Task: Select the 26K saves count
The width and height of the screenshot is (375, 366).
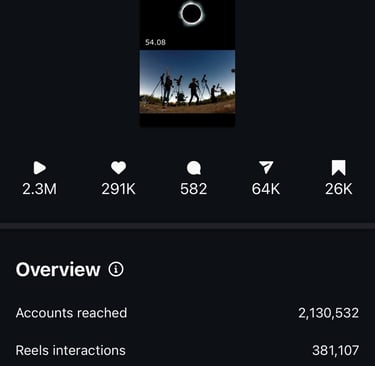Action: [339, 189]
